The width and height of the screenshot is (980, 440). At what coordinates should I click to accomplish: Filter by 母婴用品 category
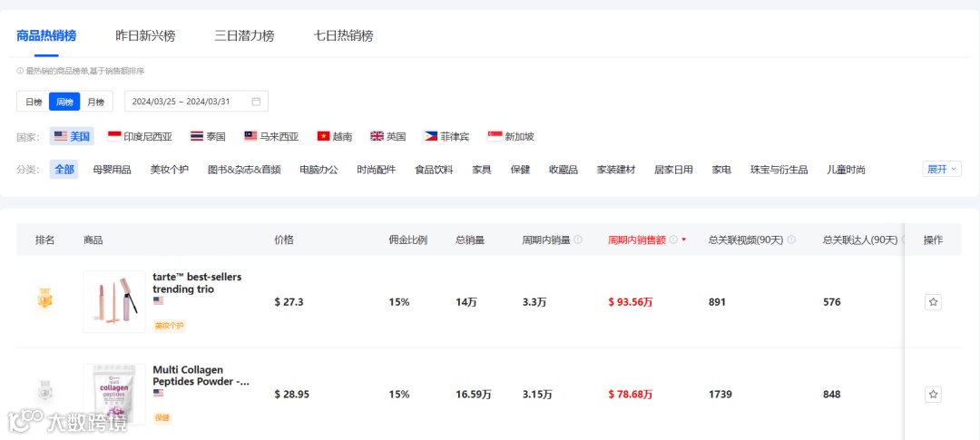point(112,170)
